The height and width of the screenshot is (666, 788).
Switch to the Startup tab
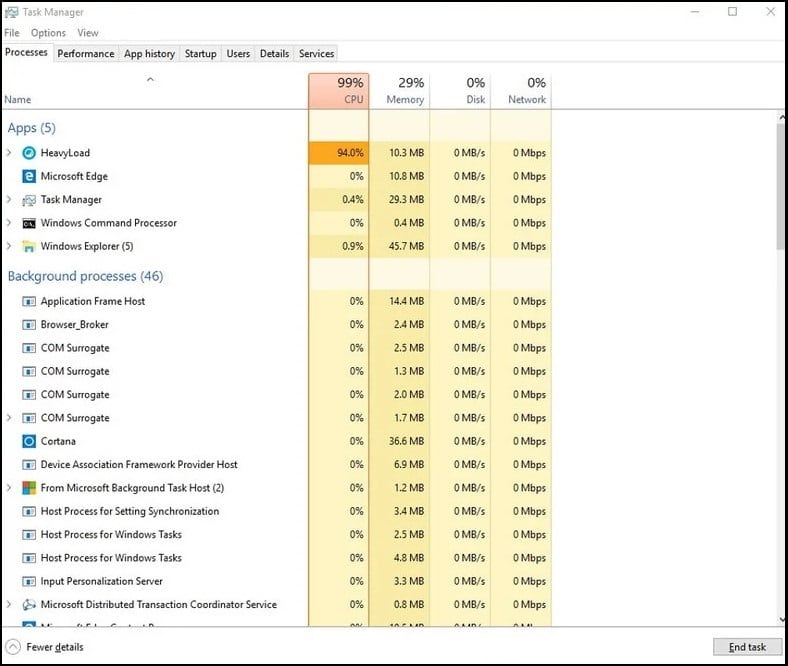coord(201,54)
